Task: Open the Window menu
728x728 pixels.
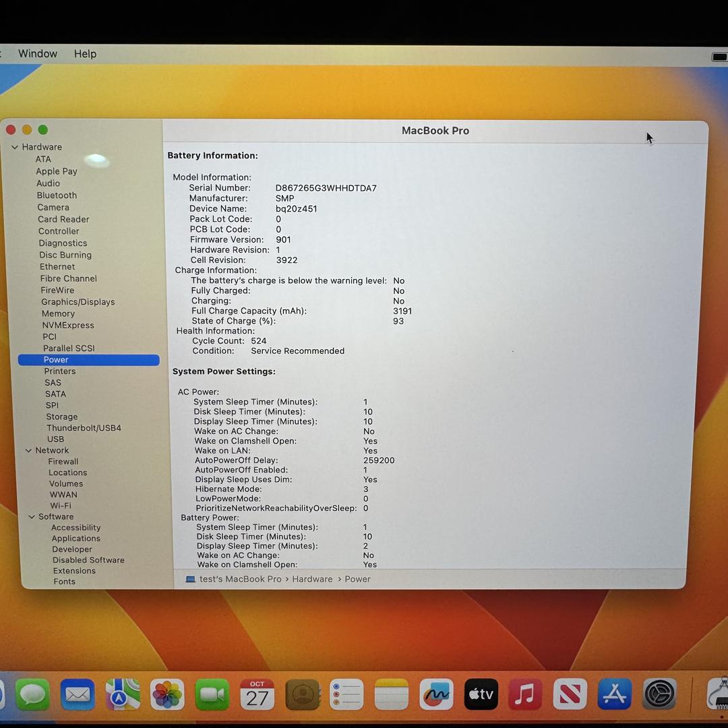Action: pos(38,54)
